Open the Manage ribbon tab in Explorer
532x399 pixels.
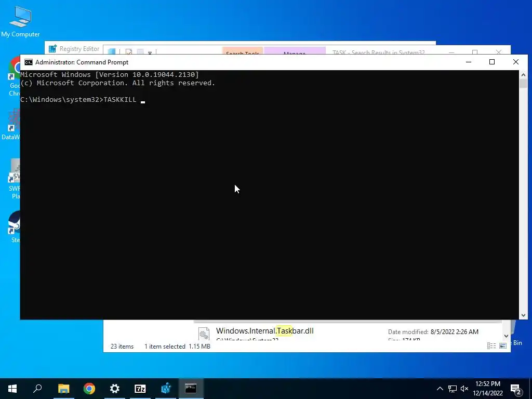tap(295, 51)
